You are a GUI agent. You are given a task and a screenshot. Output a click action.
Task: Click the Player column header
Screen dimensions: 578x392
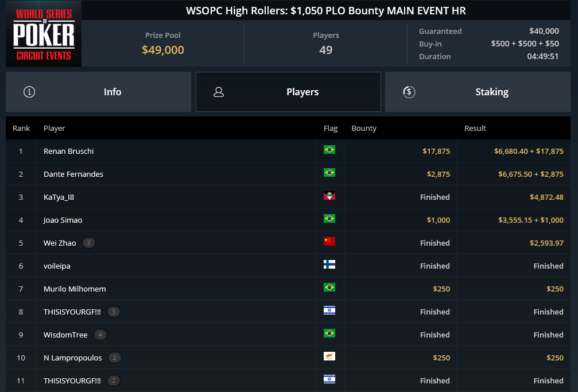click(54, 129)
